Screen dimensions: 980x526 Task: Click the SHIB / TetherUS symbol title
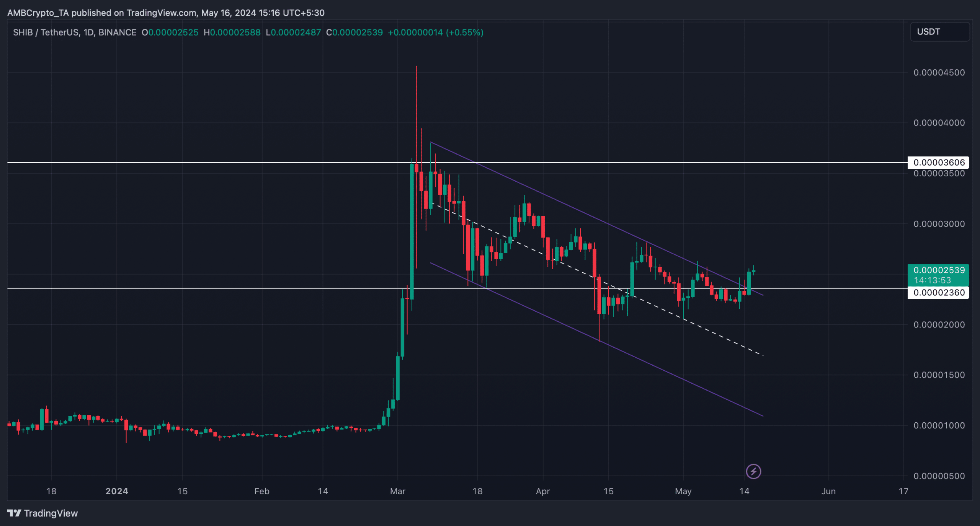pos(75,33)
